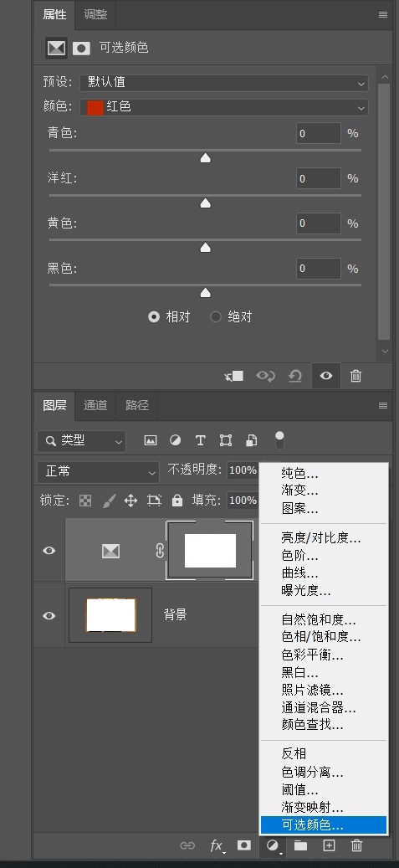Select the text layer filter icon
This screenshot has height=868, width=399.
(x=200, y=440)
